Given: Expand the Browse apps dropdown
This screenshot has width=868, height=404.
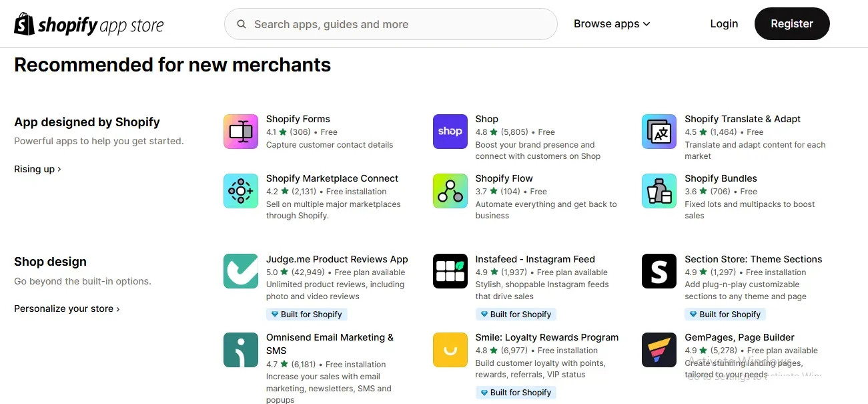Looking at the screenshot, I should [x=611, y=24].
